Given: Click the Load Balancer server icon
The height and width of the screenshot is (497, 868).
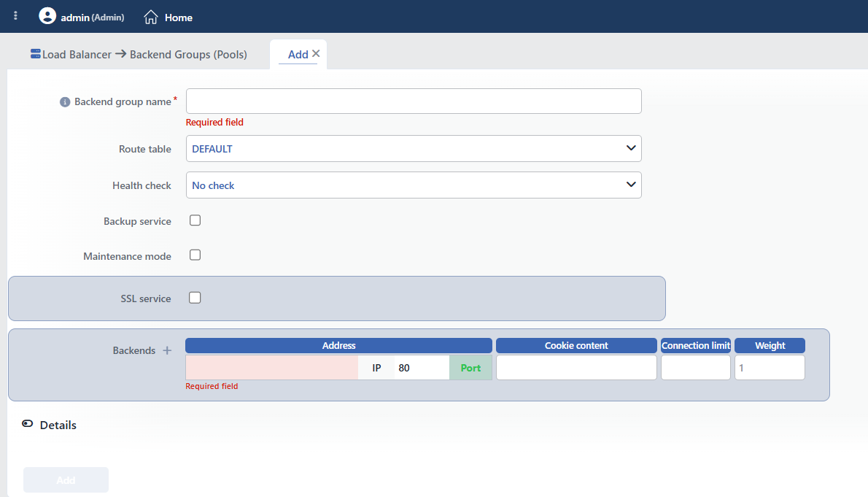Looking at the screenshot, I should coord(36,54).
